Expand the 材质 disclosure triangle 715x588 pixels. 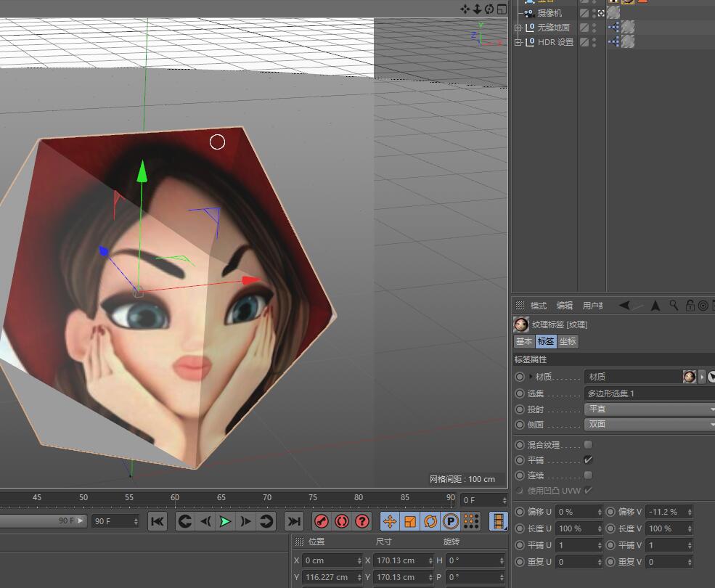(531, 377)
